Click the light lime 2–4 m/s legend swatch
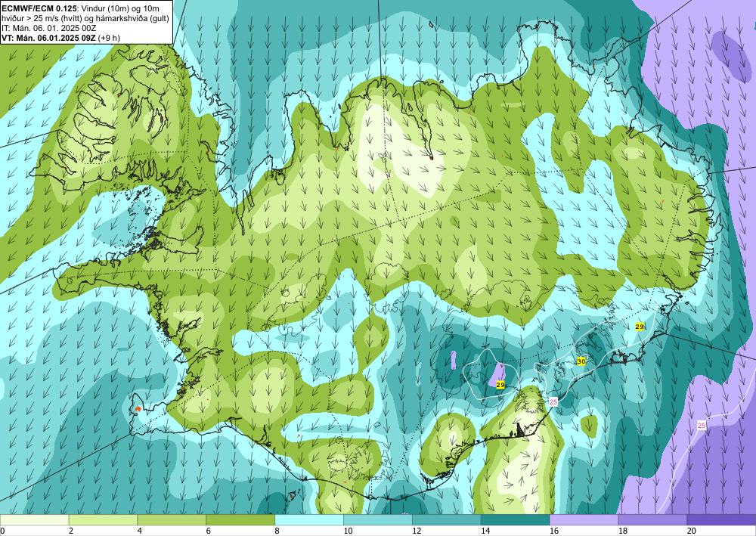Screen dimensions: 756x536 [x=103, y=520]
